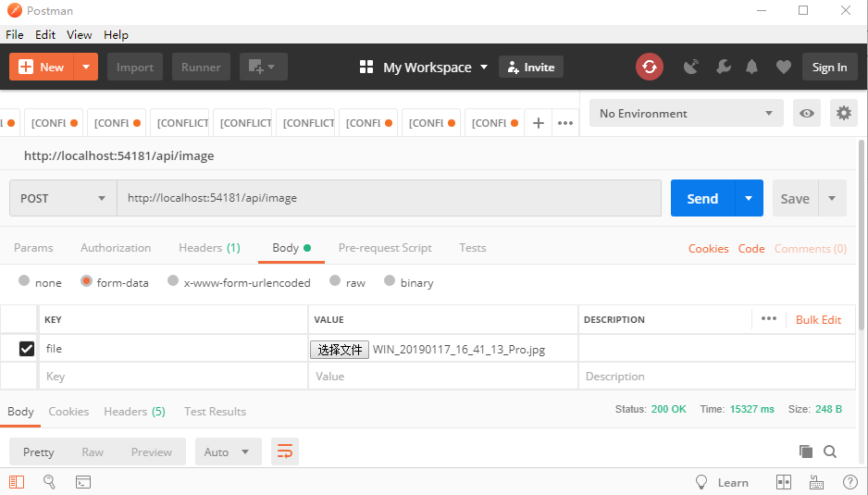Open the File menu
Screen dimensions: 868x495
point(15,35)
